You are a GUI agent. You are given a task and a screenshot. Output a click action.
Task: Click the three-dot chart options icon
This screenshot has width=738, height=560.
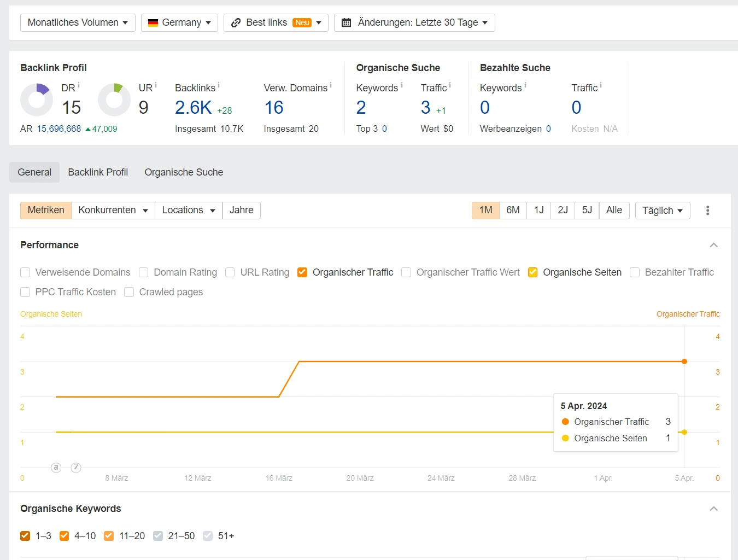(707, 211)
